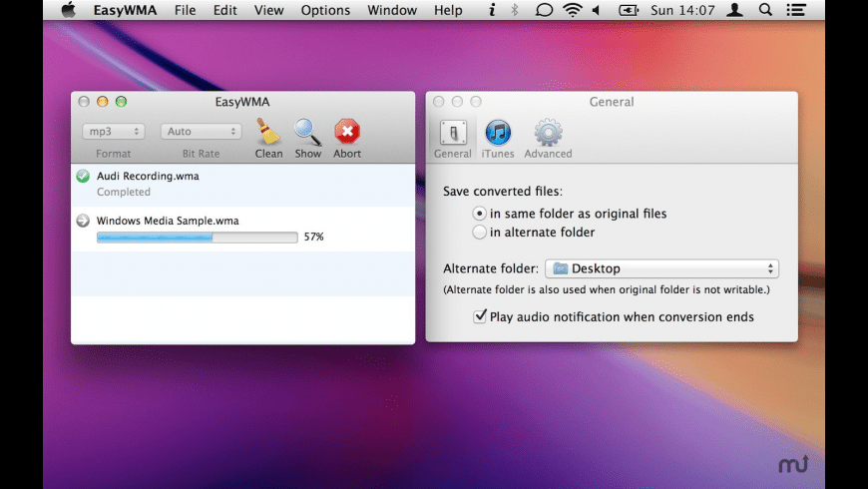Open the EasyWMA application menu
Screen dimensions: 868x489
pyautogui.click(x=125, y=10)
